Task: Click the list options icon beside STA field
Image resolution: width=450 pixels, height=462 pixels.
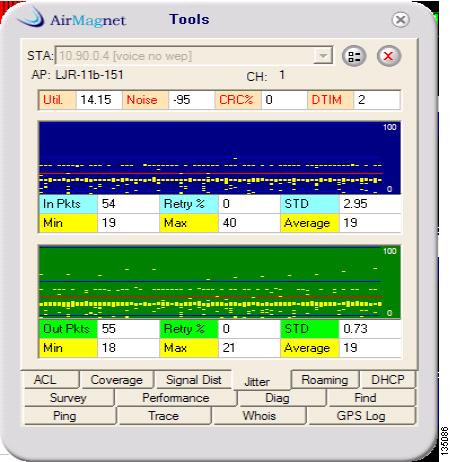Action: 354,56
